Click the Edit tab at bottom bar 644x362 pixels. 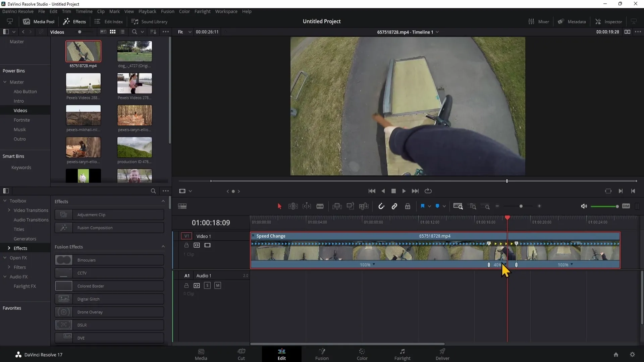tap(281, 354)
